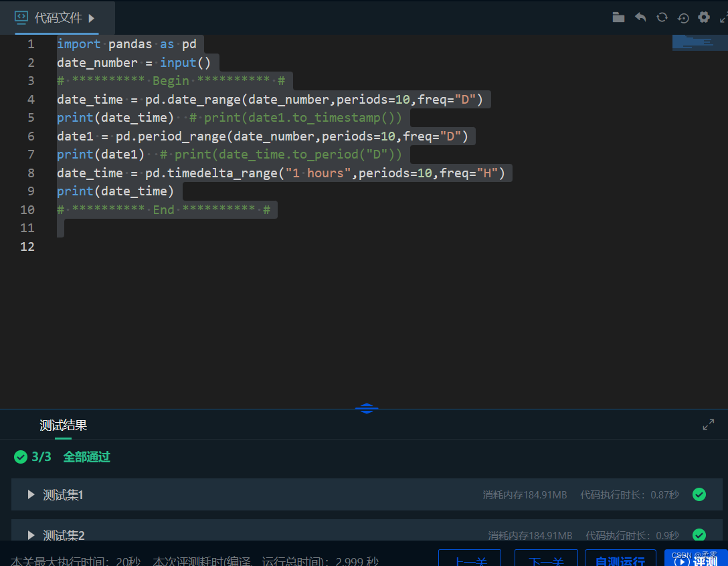Click the code minimap thumbnail
The image size is (728, 566).
pos(700,43)
